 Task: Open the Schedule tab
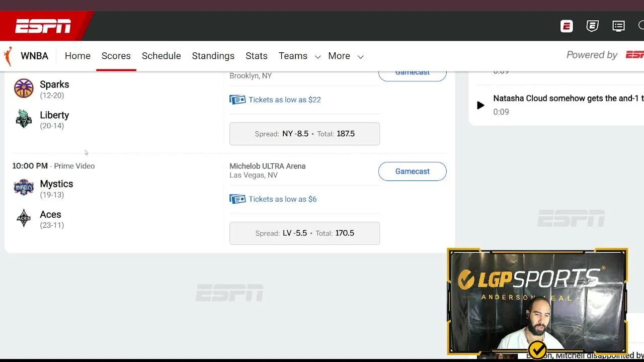[162, 56]
